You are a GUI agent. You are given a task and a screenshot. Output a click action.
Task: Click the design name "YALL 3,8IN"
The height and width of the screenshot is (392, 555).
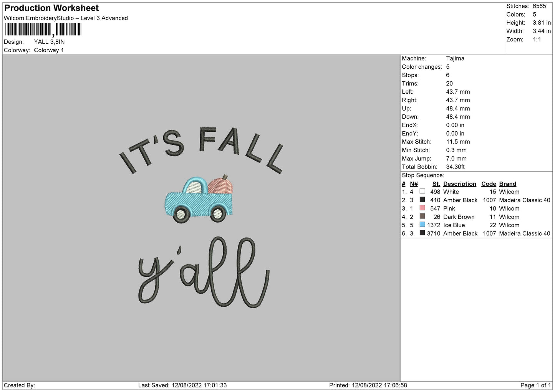[49, 42]
